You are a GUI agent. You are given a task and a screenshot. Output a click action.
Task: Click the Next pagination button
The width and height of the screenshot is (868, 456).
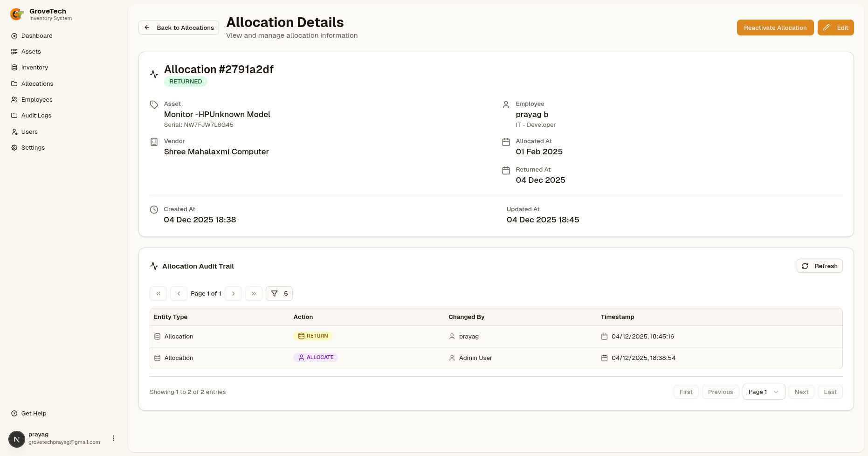pyautogui.click(x=801, y=392)
